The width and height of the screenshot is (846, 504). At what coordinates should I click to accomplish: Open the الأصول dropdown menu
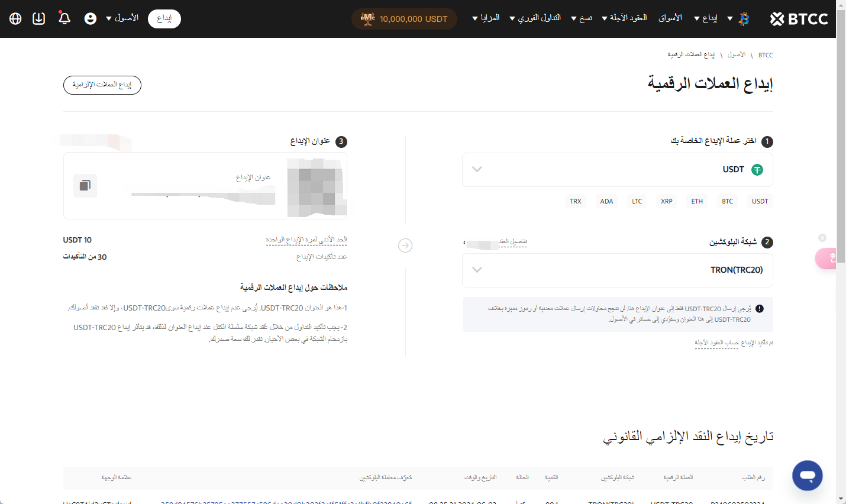click(122, 18)
